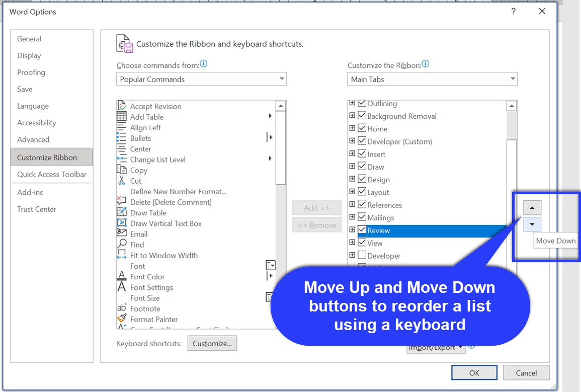The height and width of the screenshot is (392, 581).
Task: Uncheck the Background Removal checkbox
Action: 362,116
